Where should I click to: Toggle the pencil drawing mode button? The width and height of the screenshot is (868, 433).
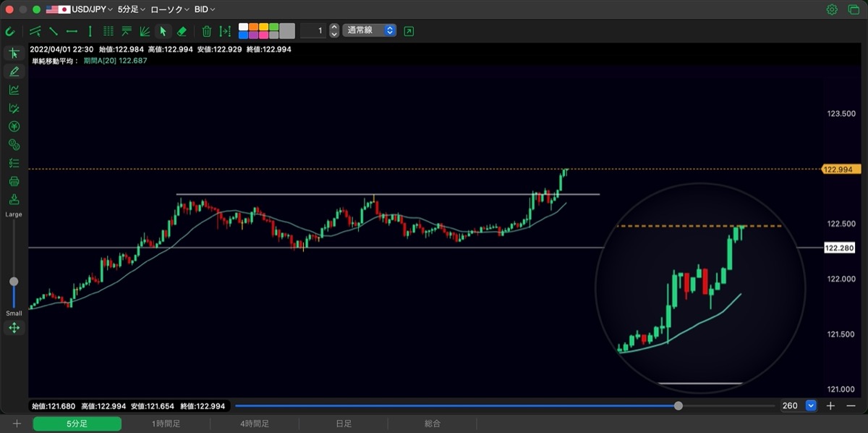coord(14,71)
